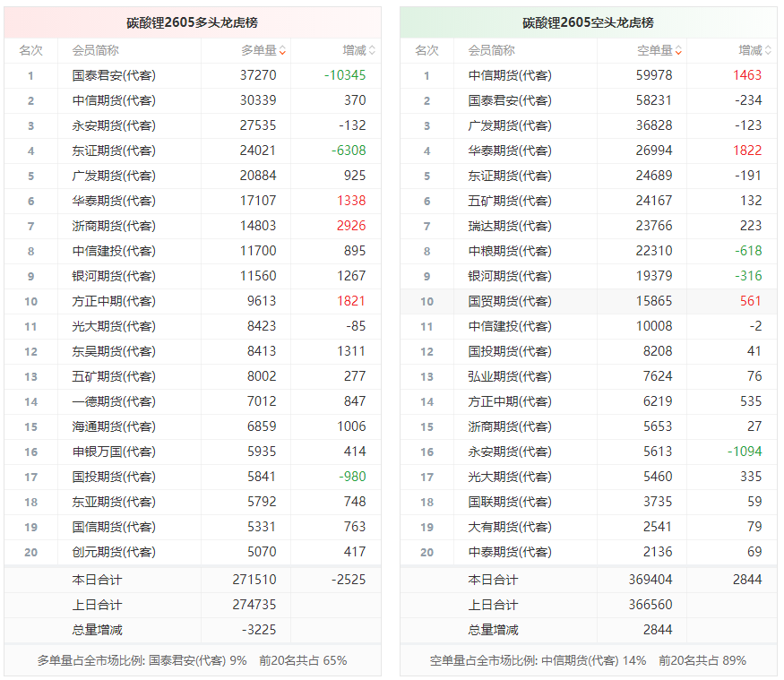Select 中泰期货(代客) row
Viewport: 784px width, 680px height.
[x=589, y=552]
